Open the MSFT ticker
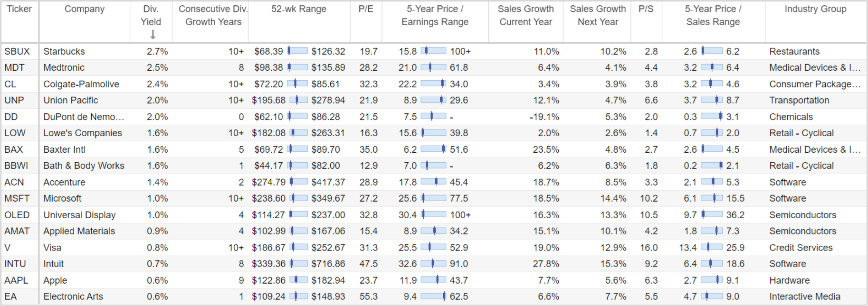This screenshot has width=868, height=306. [x=17, y=198]
